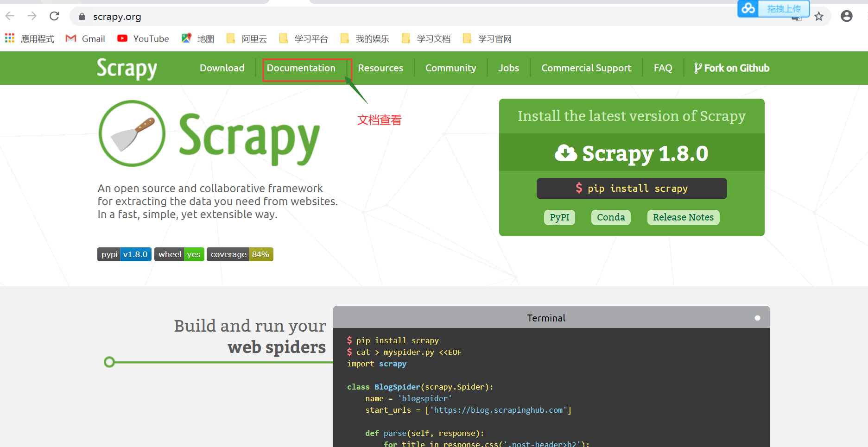Open the Release Notes button
Viewport: 868px width, 447px height.
pos(683,217)
